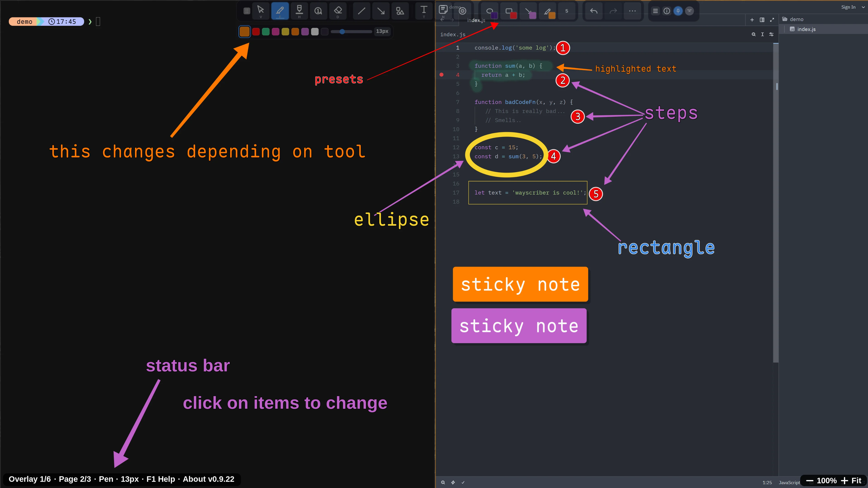Click the checkmark diagnostics status icon
The width and height of the screenshot is (868, 488).
tap(463, 483)
